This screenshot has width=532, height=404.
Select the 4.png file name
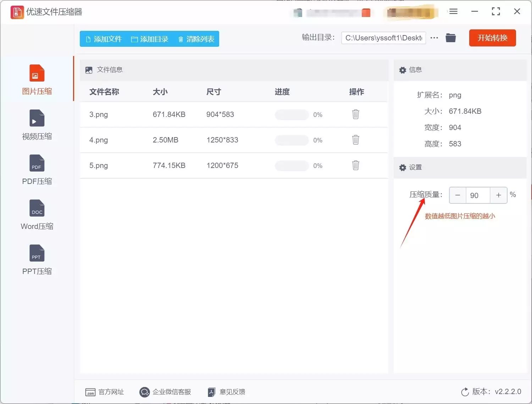click(x=99, y=140)
